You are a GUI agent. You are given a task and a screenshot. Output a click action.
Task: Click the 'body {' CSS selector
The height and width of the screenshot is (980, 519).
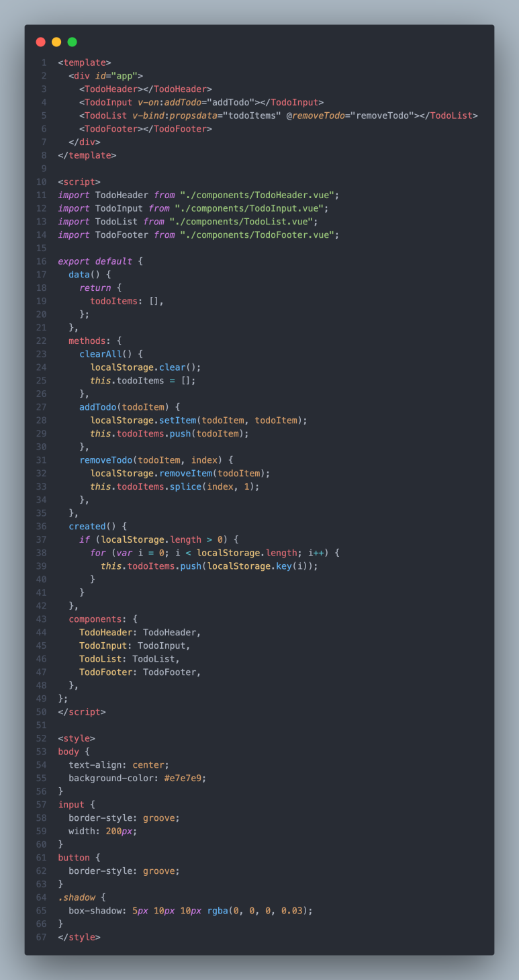[74, 753]
